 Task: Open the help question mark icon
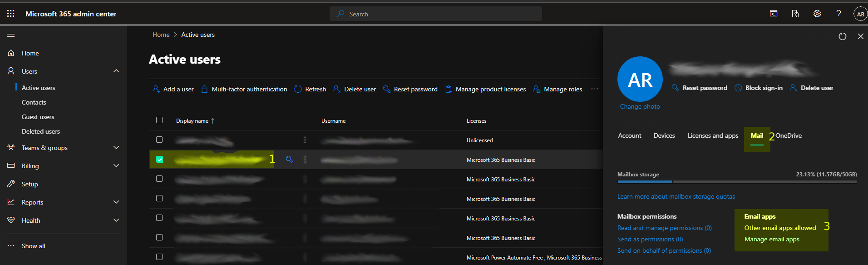point(838,14)
